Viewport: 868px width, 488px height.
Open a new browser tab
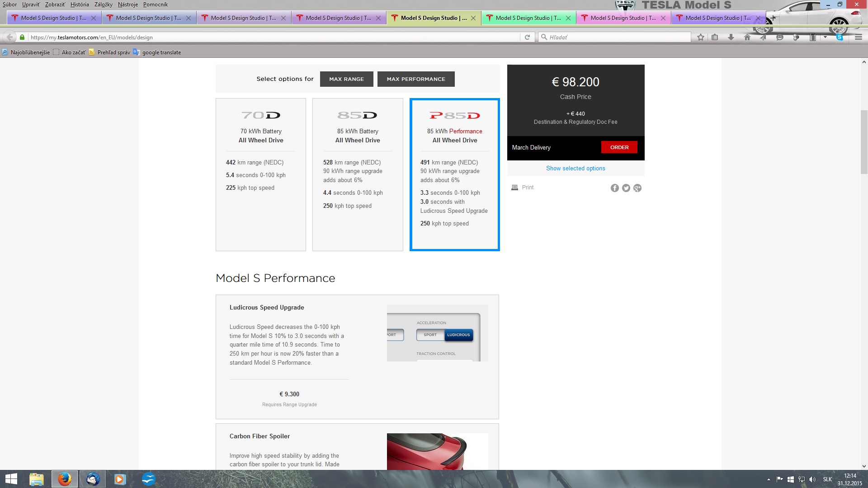pyautogui.click(x=773, y=18)
